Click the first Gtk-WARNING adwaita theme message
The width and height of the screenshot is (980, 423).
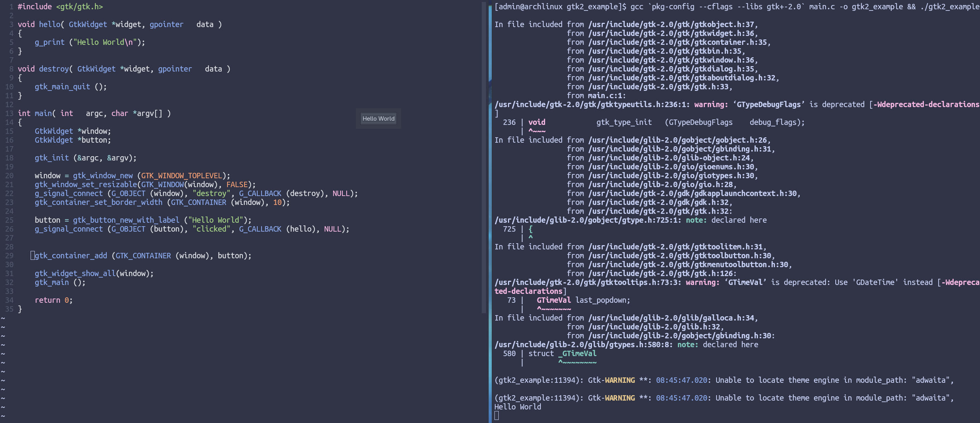723,380
